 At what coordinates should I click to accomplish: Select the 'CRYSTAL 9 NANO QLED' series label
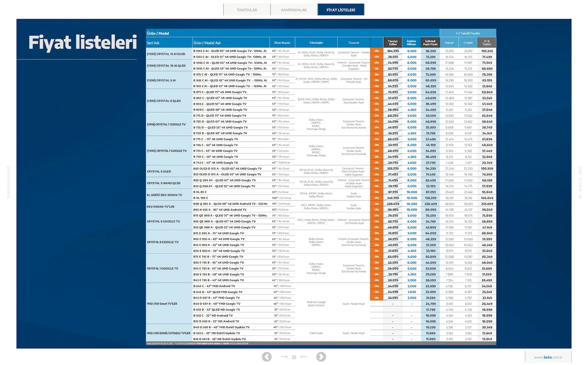(164, 183)
